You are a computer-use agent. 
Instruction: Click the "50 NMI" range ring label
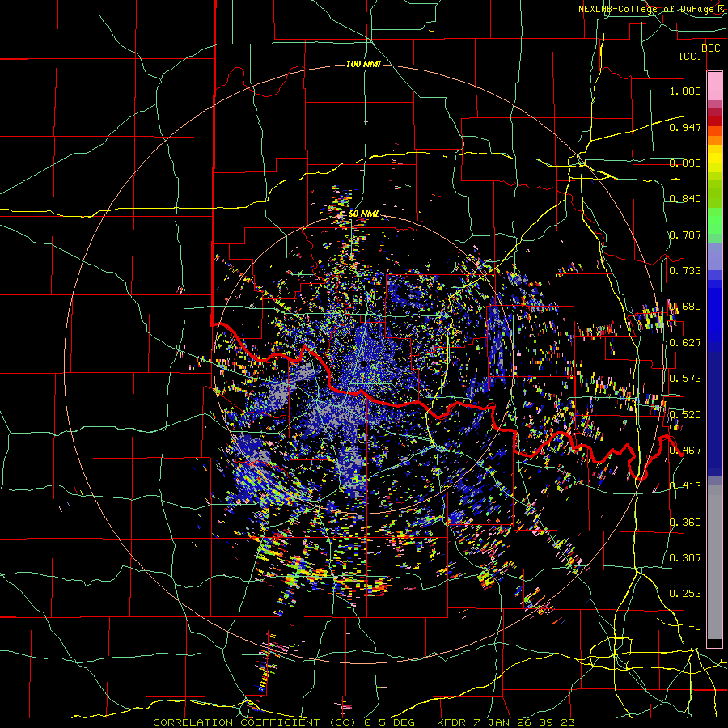click(364, 214)
